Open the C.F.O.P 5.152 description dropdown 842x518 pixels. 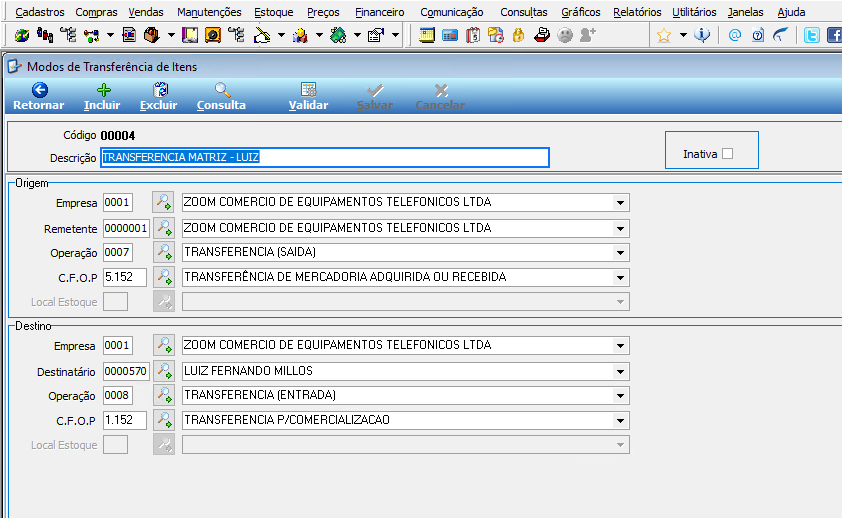620,278
